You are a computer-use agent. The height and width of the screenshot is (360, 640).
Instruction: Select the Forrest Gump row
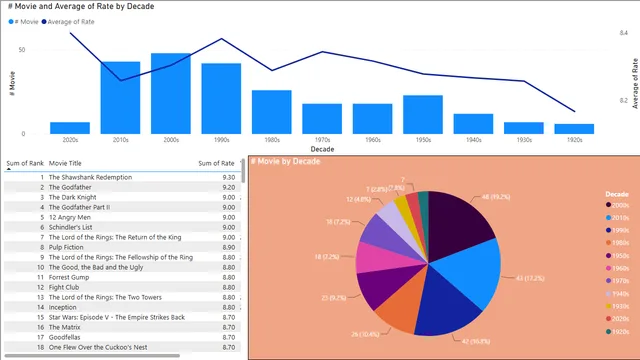pyautogui.click(x=122, y=277)
